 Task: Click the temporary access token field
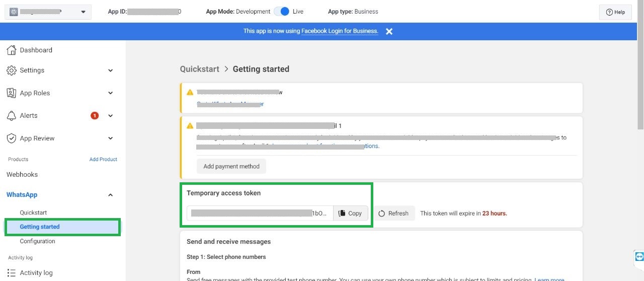260,214
